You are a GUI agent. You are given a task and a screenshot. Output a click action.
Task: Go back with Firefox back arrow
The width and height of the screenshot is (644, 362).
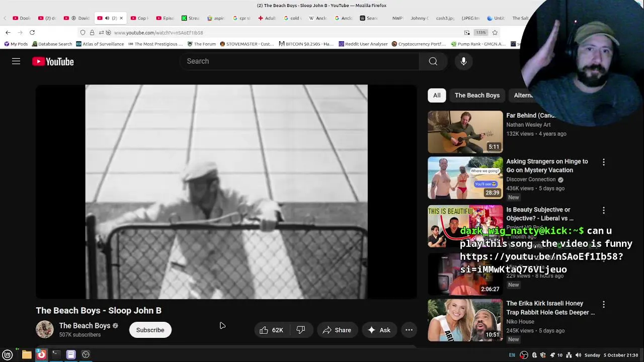(x=8, y=32)
